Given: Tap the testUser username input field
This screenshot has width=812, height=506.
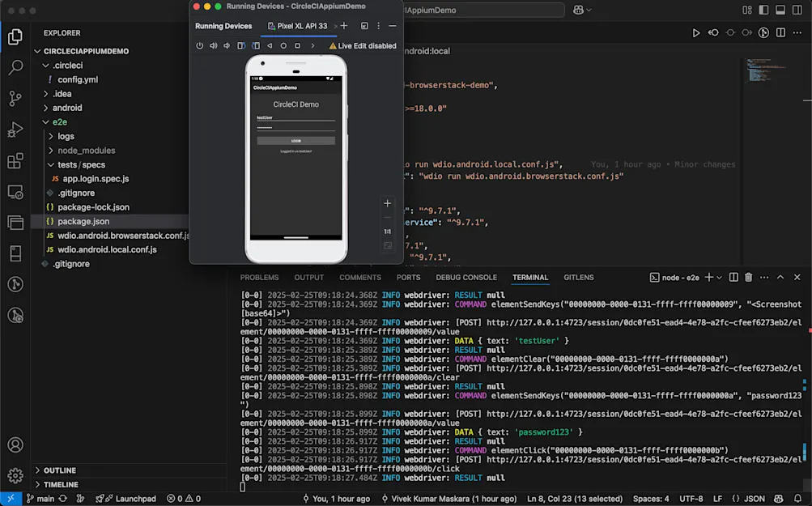Looking at the screenshot, I should 295,118.
